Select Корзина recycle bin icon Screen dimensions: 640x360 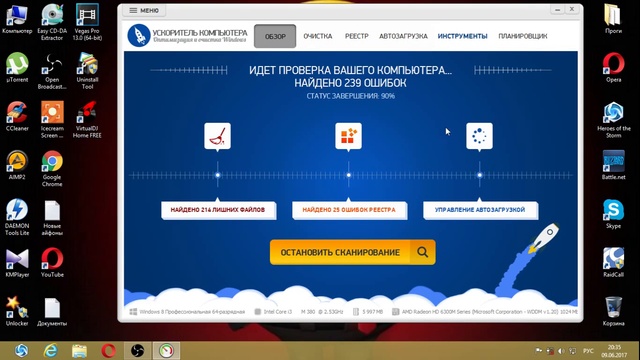pos(613,311)
